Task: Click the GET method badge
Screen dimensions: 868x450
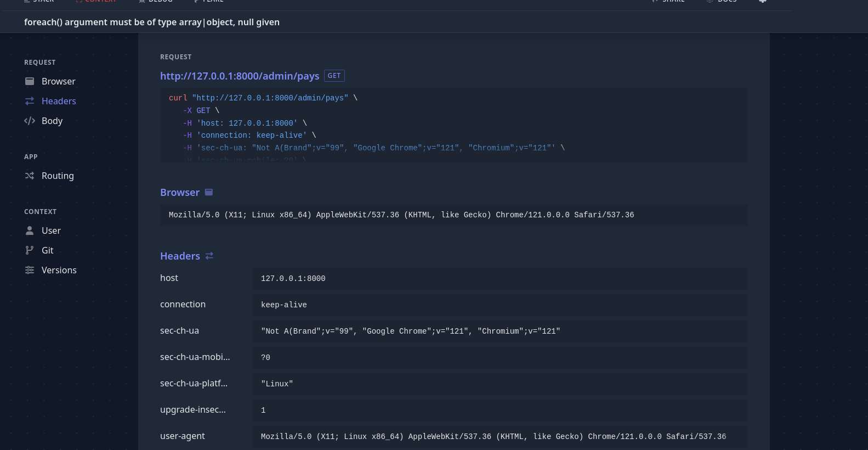Action: 334,76
